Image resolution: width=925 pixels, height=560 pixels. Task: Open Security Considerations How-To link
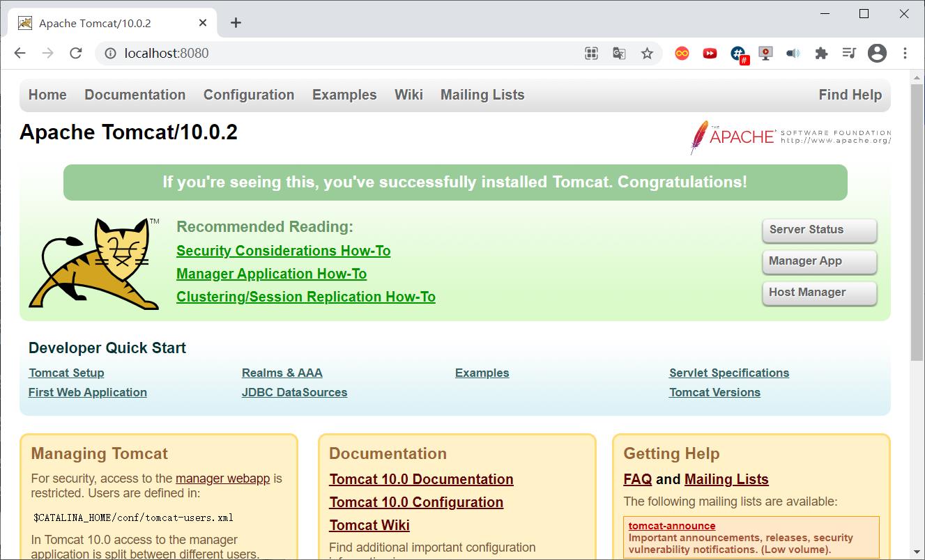284,251
